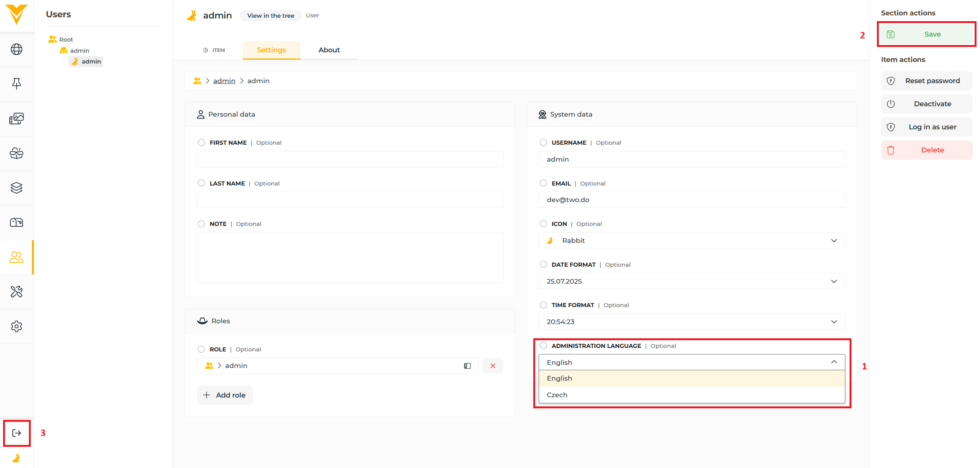Screen dimensions: 980x468
Task: Click the logout icon at bottom left
Action: click(x=17, y=433)
